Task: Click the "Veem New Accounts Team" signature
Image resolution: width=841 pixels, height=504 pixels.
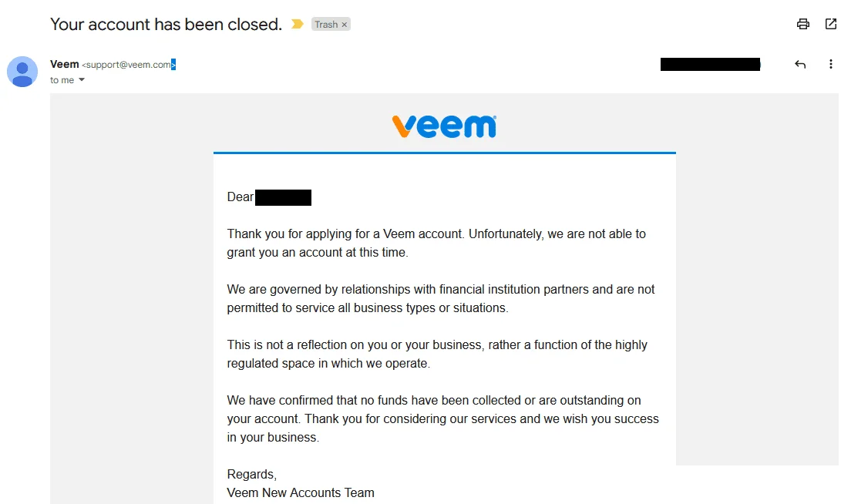Action: point(301,492)
